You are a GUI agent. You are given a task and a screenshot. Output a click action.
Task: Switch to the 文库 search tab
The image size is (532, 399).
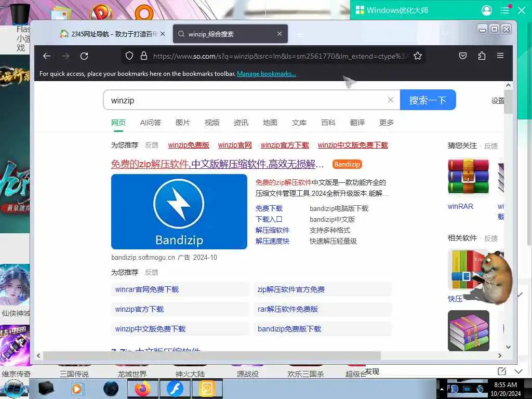(299, 123)
